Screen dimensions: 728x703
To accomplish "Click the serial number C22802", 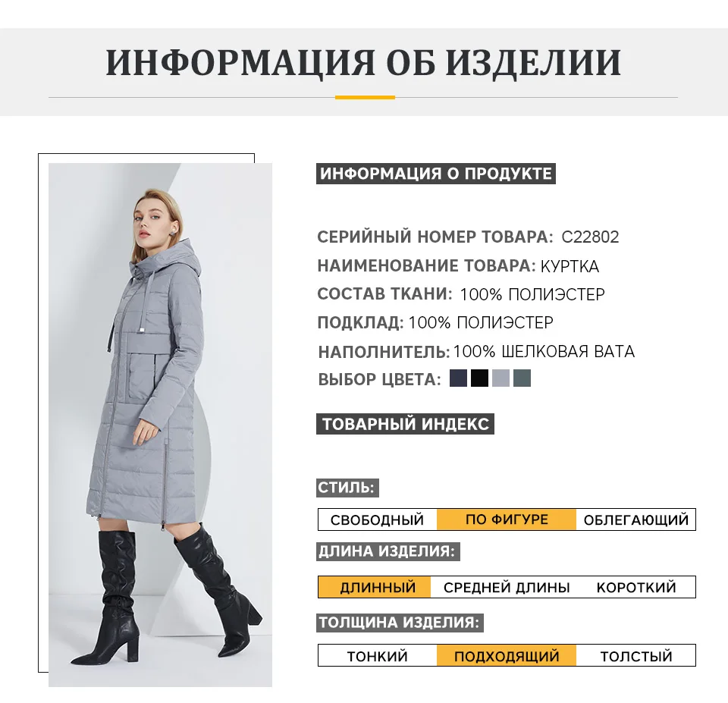I will point(590,237).
